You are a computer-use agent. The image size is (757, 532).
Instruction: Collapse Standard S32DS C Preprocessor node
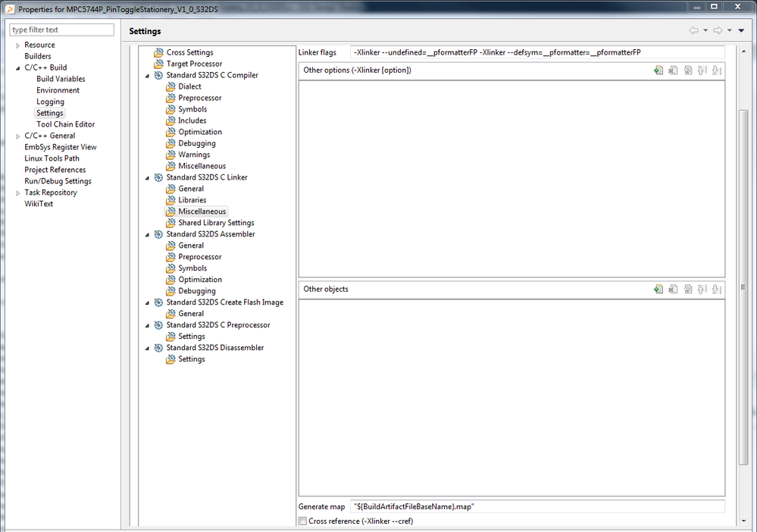(147, 325)
